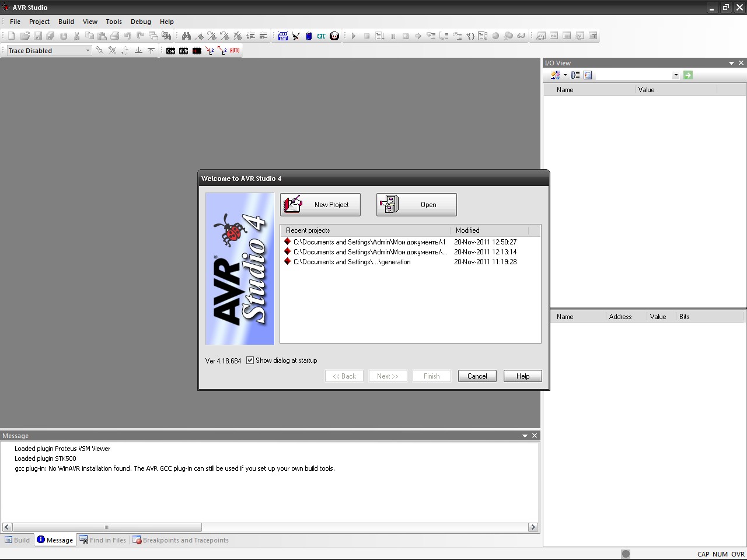This screenshot has height=560, width=747.
Task: Click the Cut scissors toolbar icon
Action: (x=76, y=36)
